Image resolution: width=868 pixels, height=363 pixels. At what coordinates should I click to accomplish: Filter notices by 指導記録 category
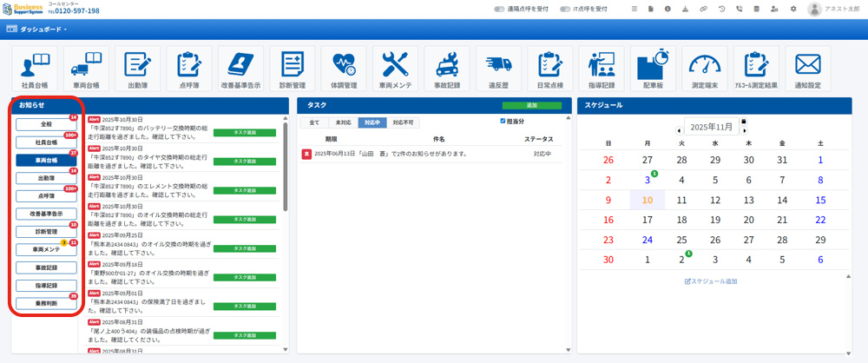click(x=46, y=286)
